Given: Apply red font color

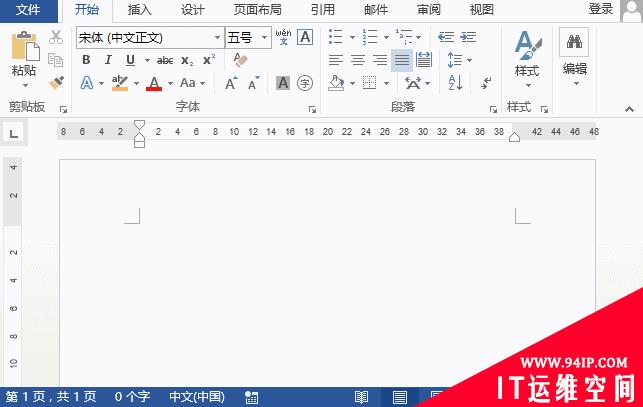Looking at the screenshot, I should coord(154,83).
